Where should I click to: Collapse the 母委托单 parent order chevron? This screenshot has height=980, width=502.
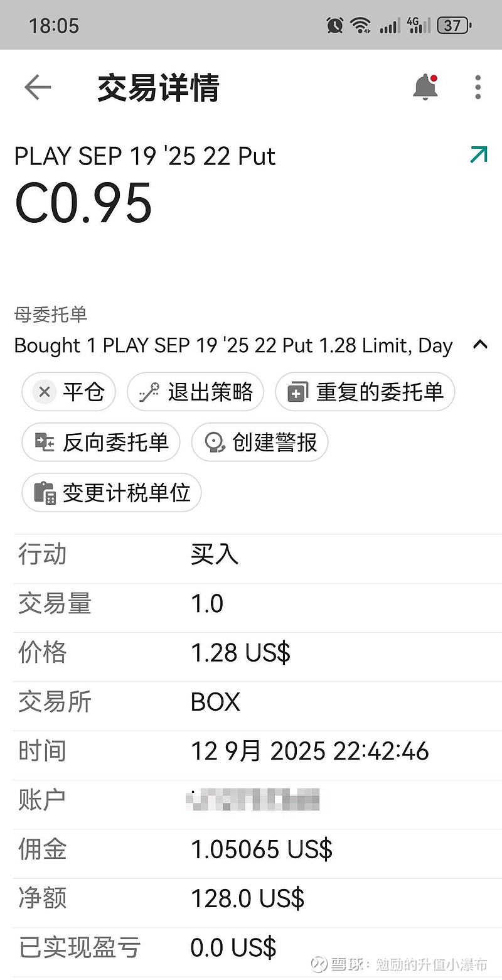480,344
